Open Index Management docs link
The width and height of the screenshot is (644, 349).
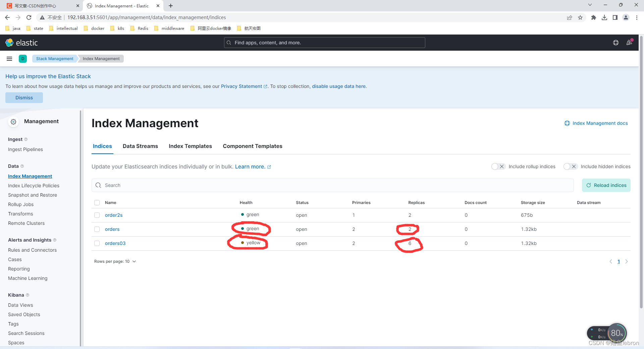pyautogui.click(x=596, y=123)
